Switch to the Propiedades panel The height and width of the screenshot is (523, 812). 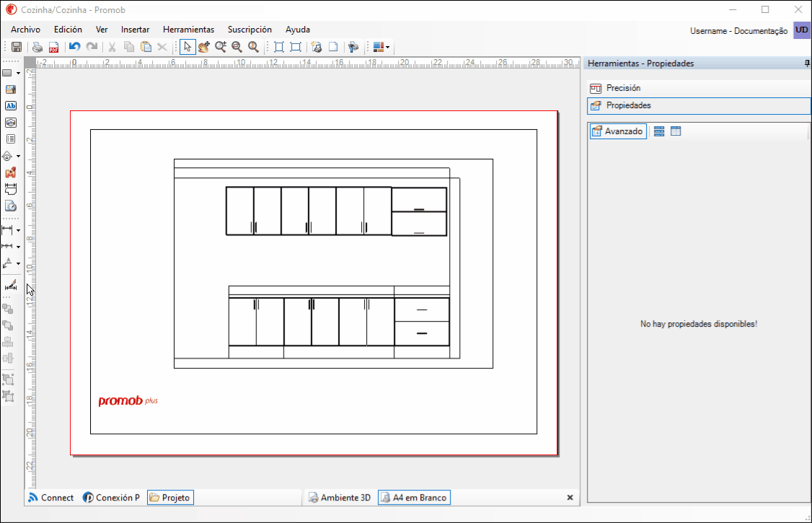(x=699, y=105)
